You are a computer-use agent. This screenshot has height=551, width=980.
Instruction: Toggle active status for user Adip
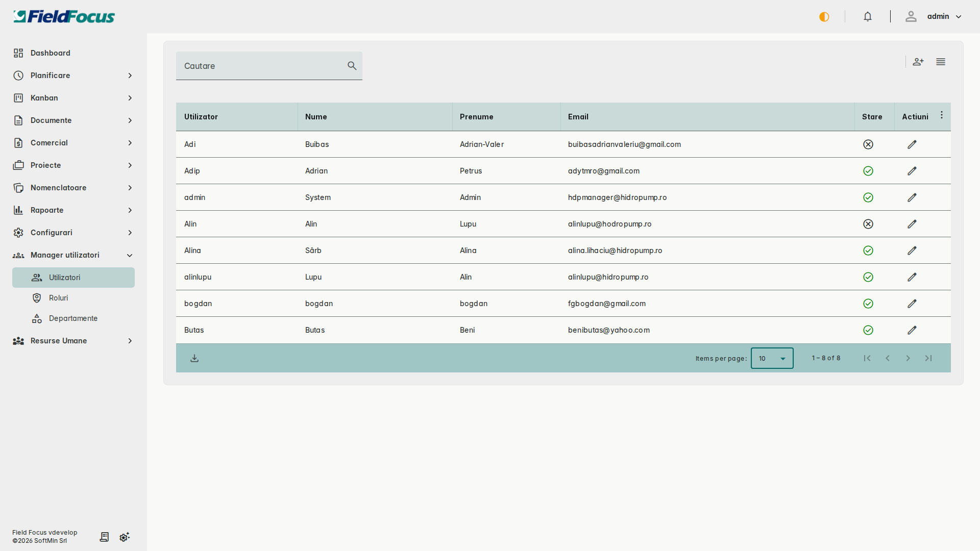(x=868, y=171)
